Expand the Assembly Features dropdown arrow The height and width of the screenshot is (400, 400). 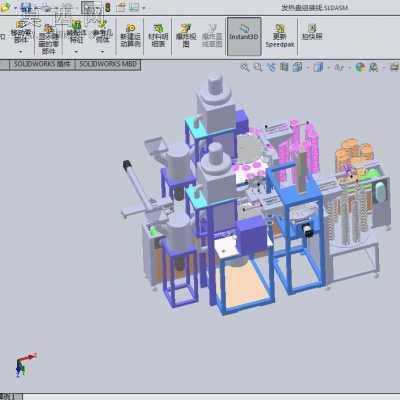coord(76,52)
